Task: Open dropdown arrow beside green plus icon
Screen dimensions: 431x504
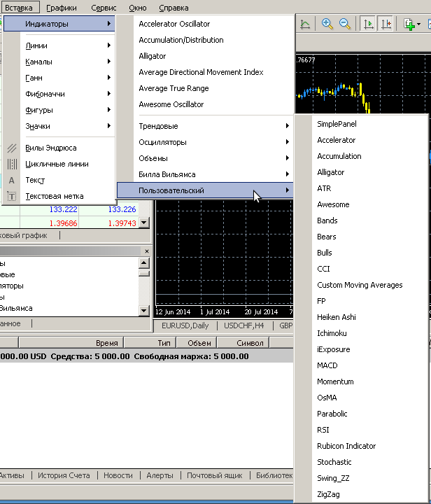Action: (x=418, y=24)
